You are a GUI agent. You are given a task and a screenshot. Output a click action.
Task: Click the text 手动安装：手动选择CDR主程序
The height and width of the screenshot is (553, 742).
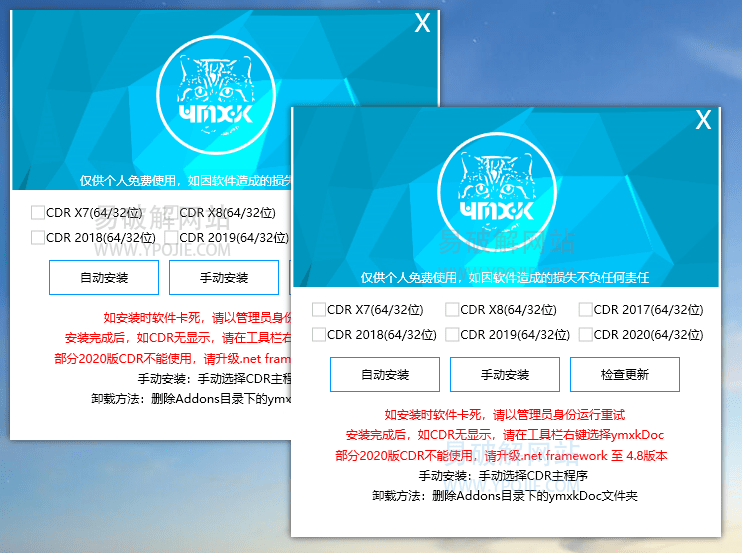click(x=504, y=475)
